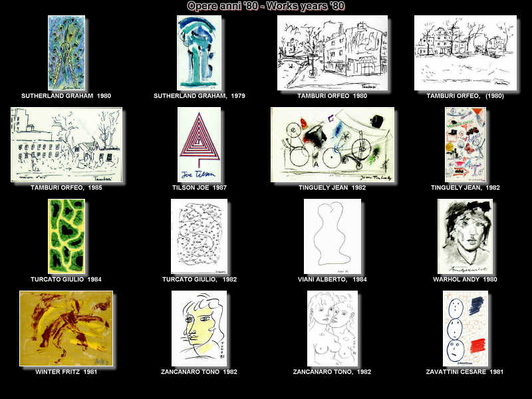
Task: Select the Zavattini Cesare 1981 faces artwork
Action: 465,328
